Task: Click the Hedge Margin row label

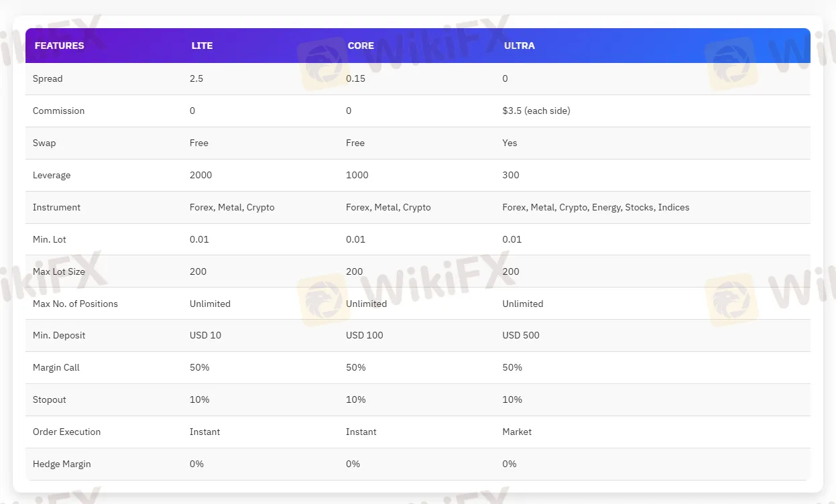Action: (62, 464)
